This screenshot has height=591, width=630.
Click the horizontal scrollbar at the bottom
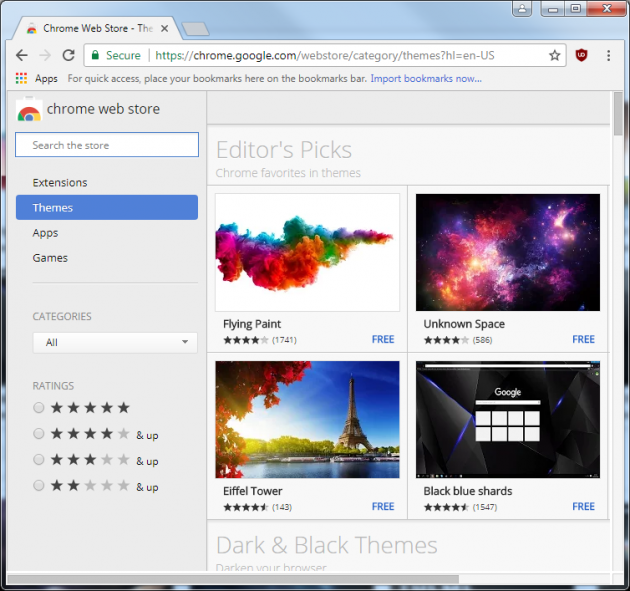click(233, 579)
